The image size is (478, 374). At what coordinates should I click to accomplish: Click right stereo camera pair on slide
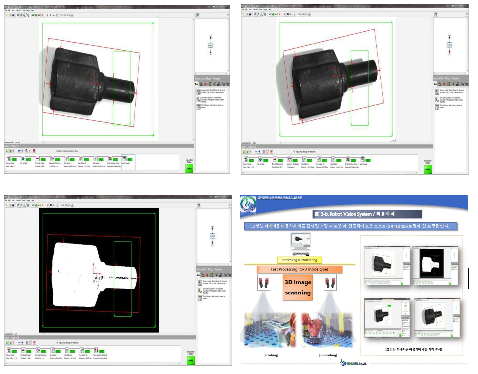[x=331, y=283]
